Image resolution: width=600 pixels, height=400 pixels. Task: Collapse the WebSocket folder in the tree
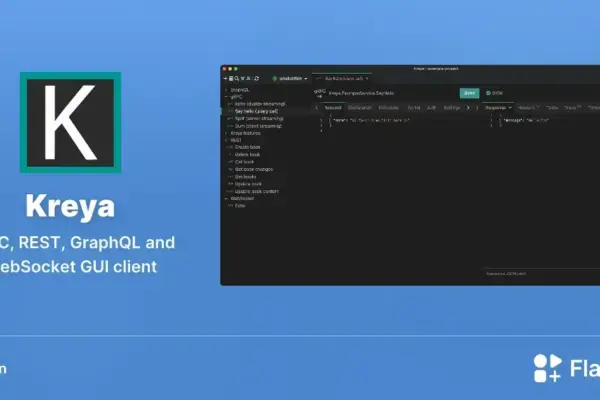pos(226,199)
